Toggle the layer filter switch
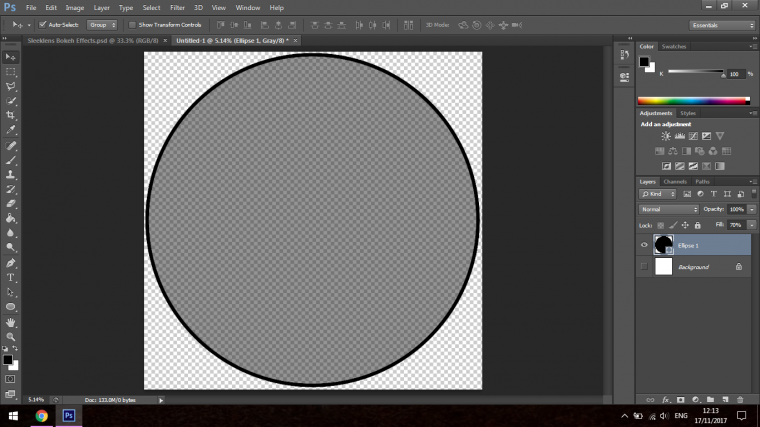 (754, 193)
